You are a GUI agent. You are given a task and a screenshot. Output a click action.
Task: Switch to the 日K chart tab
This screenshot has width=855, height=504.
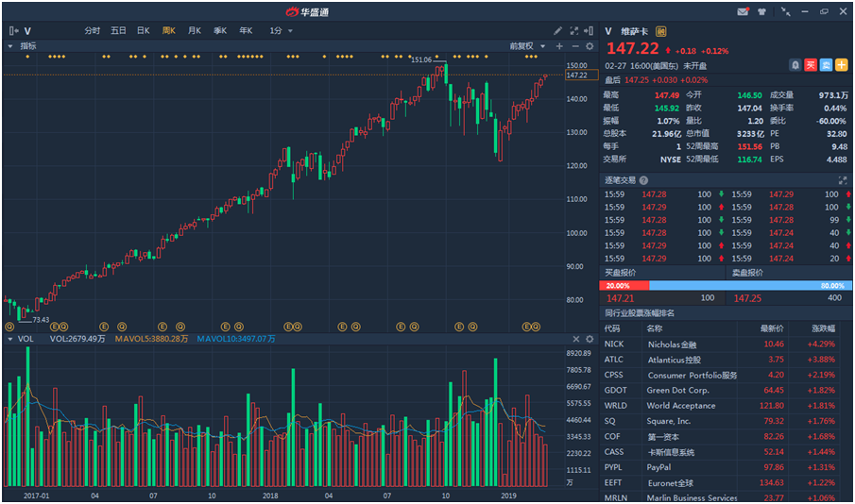pyautogui.click(x=143, y=30)
